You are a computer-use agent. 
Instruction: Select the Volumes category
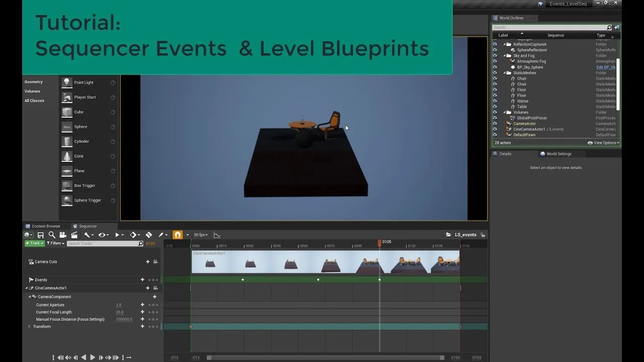click(32, 92)
